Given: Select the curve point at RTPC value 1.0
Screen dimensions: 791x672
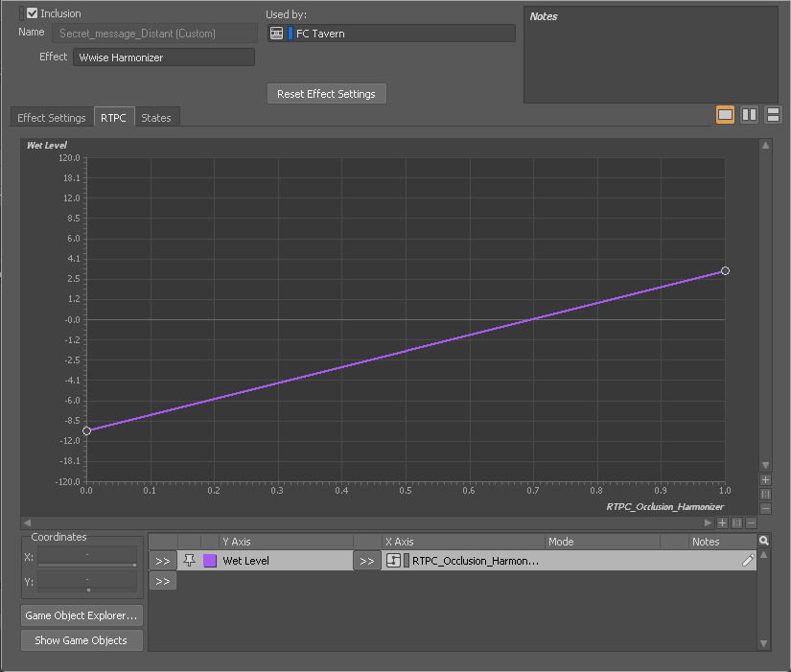Looking at the screenshot, I should click(725, 271).
